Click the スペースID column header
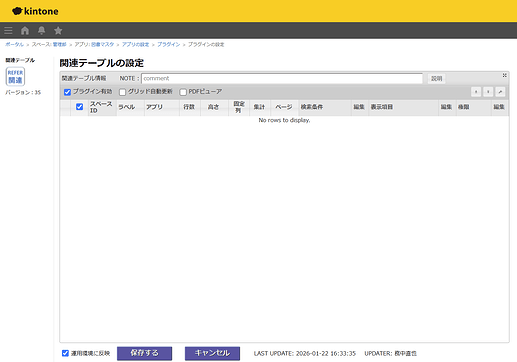517x362 pixels. (x=102, y=107)
